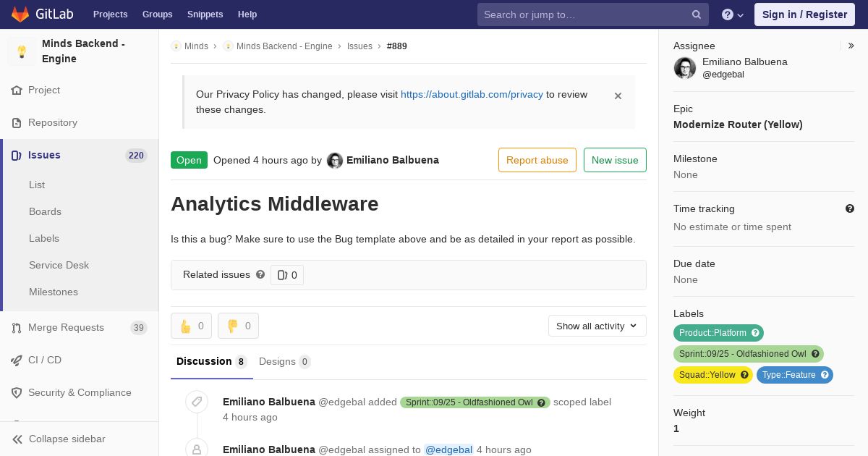This screenshot has width=868, height=456.
Task: Click the label tag icon in activity feed
Action: point(197,402)
